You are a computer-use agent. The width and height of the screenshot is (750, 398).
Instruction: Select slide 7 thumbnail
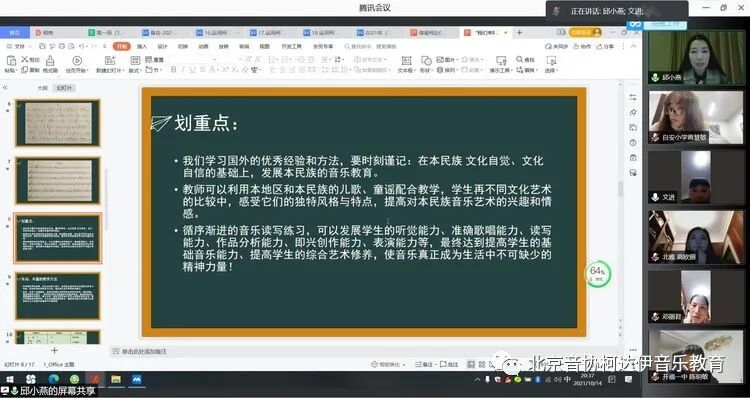click(58, 180)
